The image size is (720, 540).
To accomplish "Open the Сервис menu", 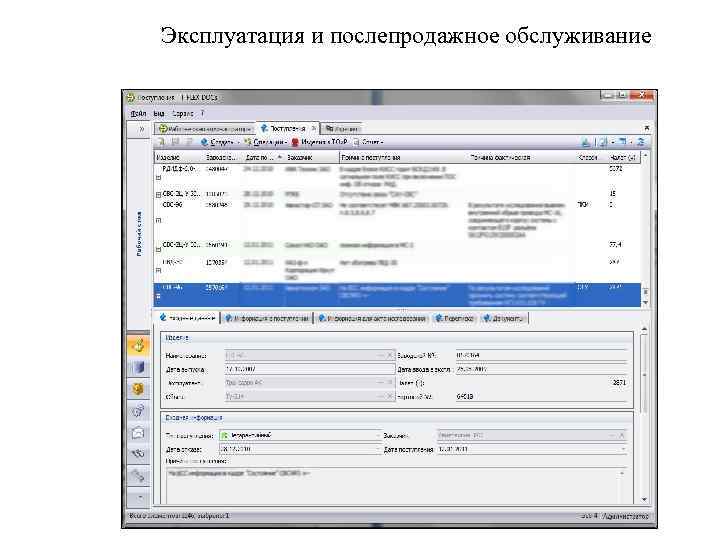I will pyautogui.click(x=183, y=113).
